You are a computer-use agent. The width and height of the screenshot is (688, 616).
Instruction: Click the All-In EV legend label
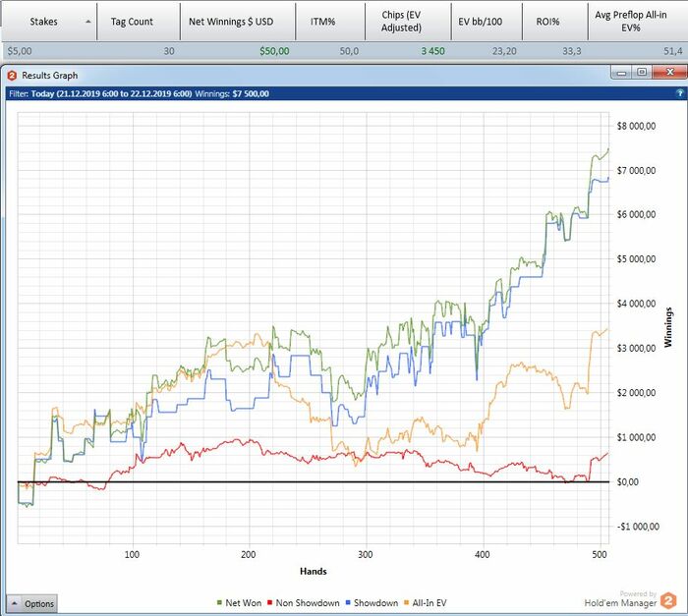click(430, 603)
